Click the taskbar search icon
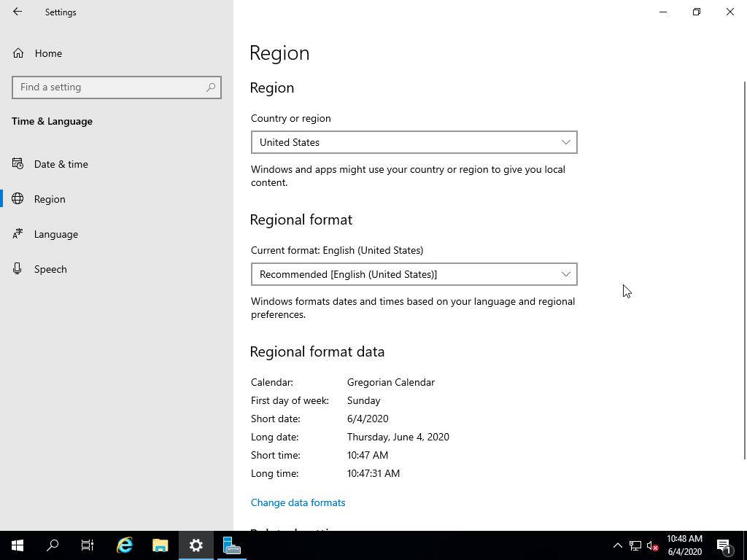Viewport: 747px width, 560px height. click(x=53, y=545)
